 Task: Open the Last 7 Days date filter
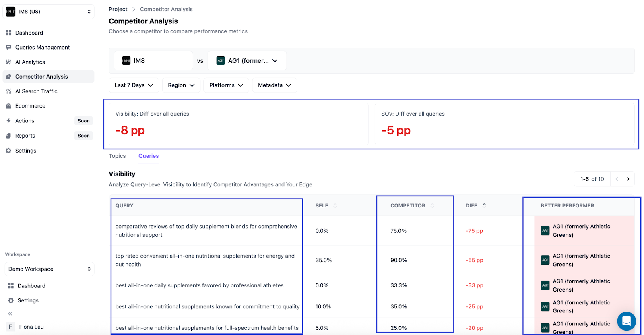(x=134, y=85)
